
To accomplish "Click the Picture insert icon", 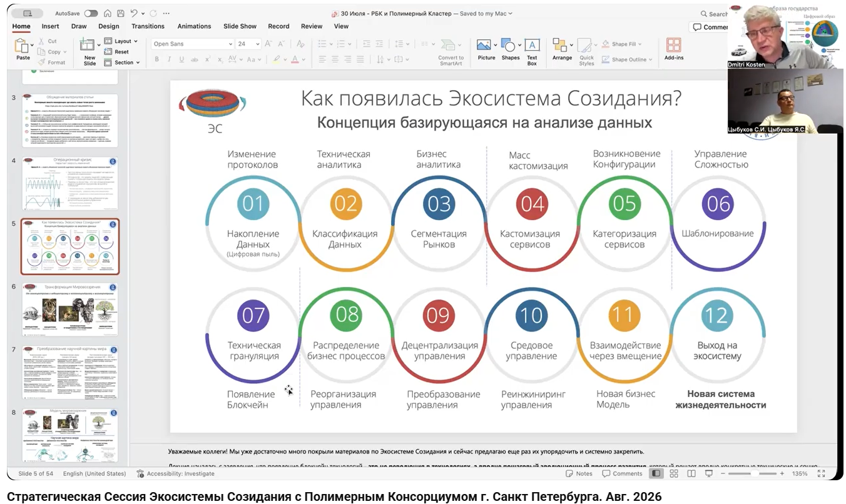I will tap(486, 50).
